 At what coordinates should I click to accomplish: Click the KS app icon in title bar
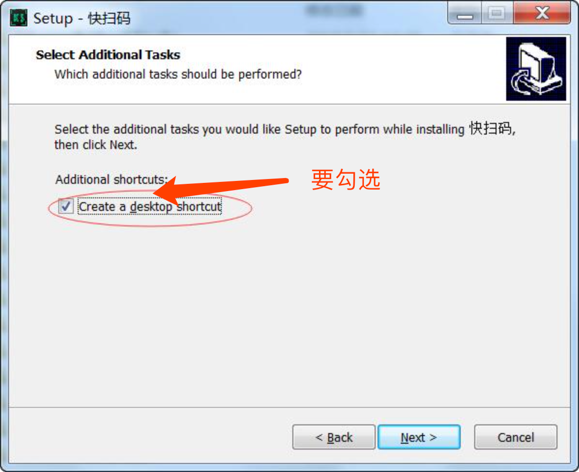coord(18,18)
